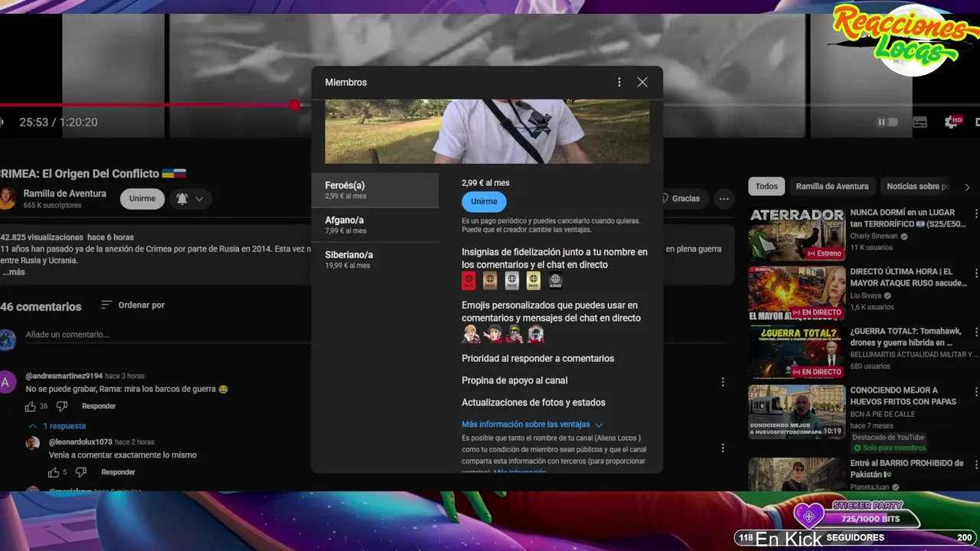
Task: Expand Más información sobre las ventajas
Action: pos(532,424)
